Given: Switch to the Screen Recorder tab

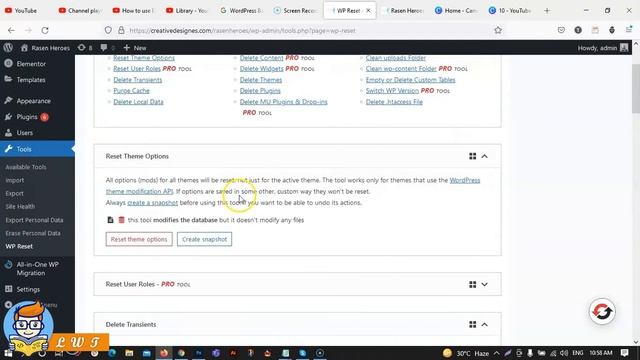Looking at the screenshot, I should [297, 11].
